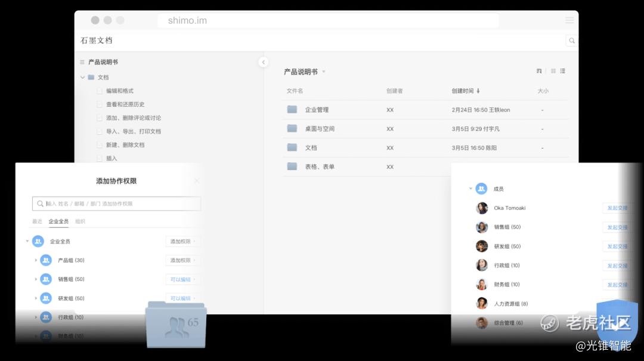This screenshot has height=361, width=644.
Task: Click the document icon beside 添加、删除评论或讨论
Action: click(x=99, y=118)
